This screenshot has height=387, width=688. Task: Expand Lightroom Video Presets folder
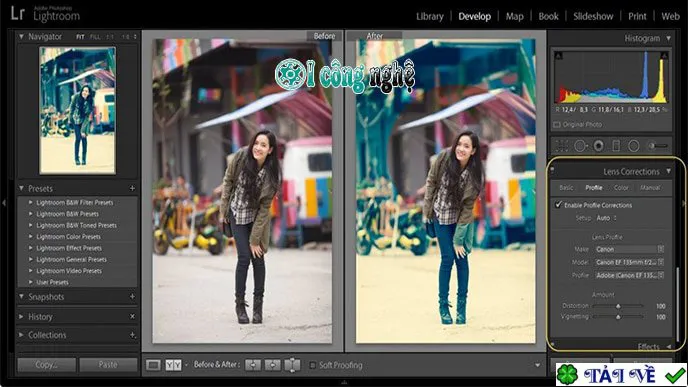click(x=31, y=271)
